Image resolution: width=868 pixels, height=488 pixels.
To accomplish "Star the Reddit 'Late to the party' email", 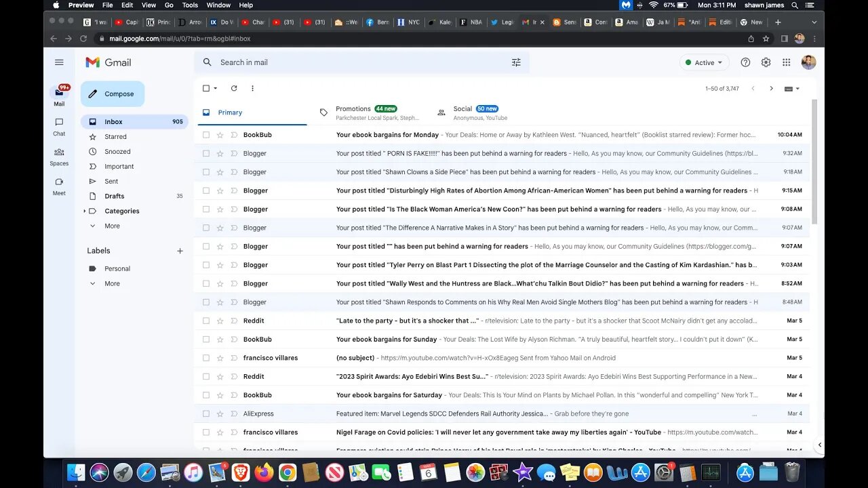I will point(220,321).
